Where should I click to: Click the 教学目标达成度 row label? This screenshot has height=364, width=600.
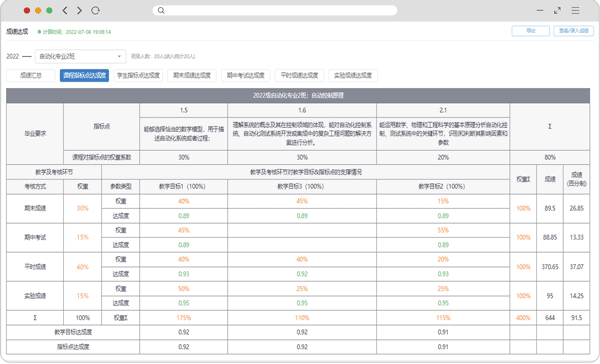(x=73, y=332)
